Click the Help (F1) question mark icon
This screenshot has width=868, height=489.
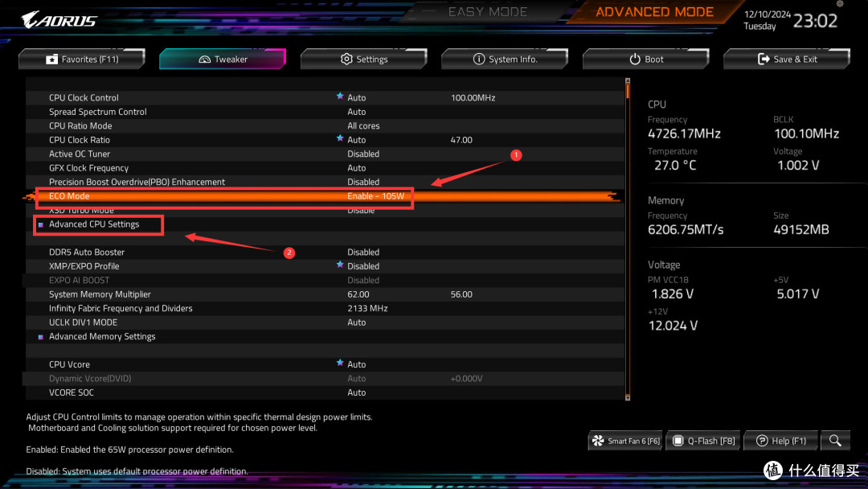pyautogui.click(x=761, y=441)
